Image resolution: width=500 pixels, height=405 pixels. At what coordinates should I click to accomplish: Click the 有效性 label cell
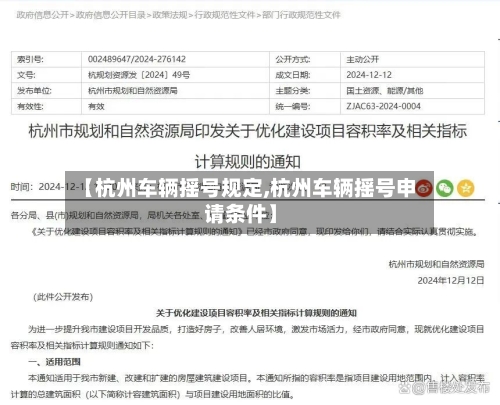(x=47, y=107)
